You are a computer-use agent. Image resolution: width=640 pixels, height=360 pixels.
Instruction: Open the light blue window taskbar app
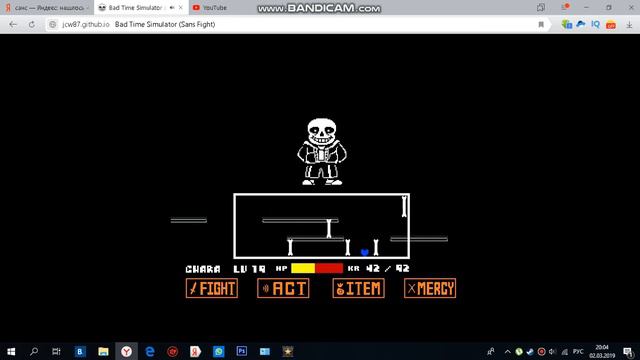(265, 351)
